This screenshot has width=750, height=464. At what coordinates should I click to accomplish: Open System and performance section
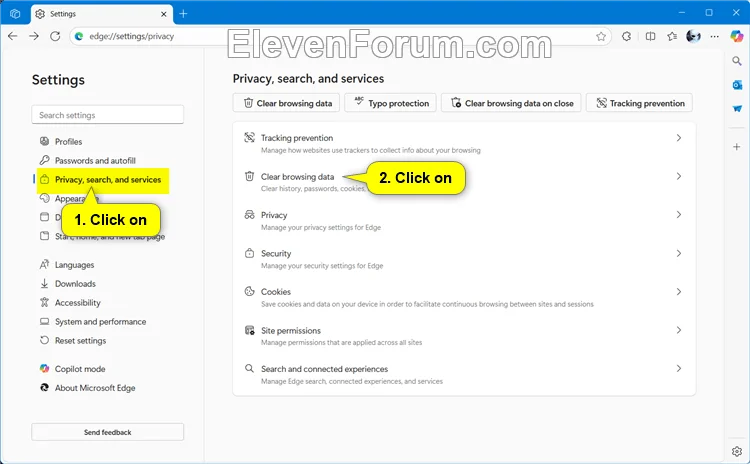100,322
